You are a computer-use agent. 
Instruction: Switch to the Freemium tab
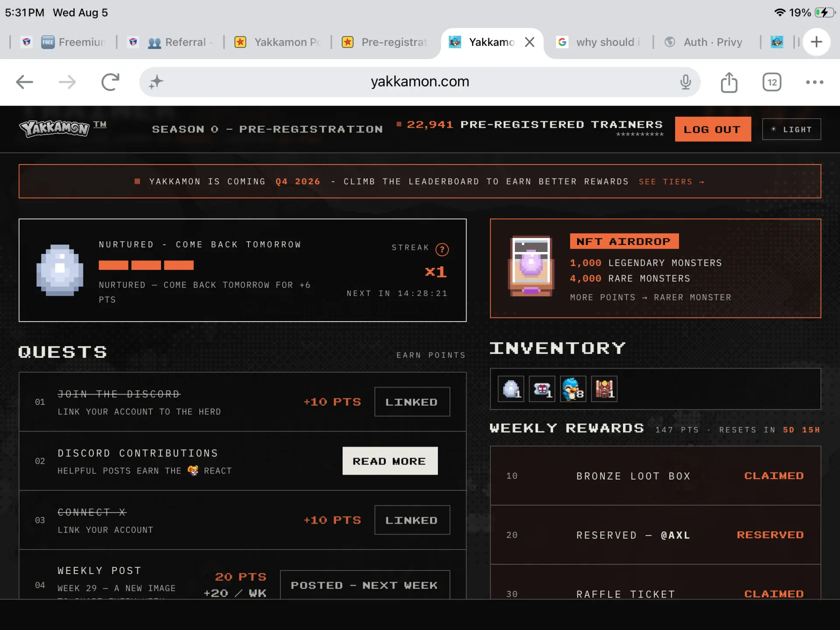[x=73, y=42]
